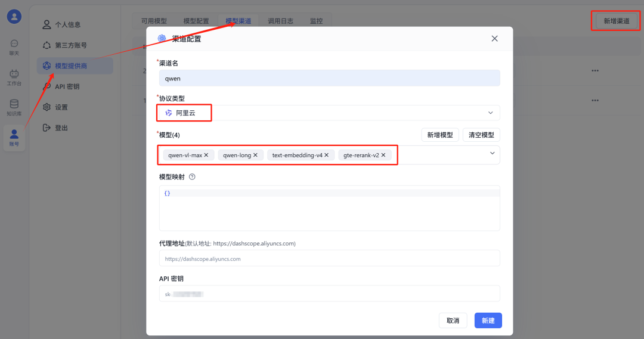The height and width of the screenshot is (339, 644).
Task: Open the 知识库 knowledge base section
Action: point(14,107)
